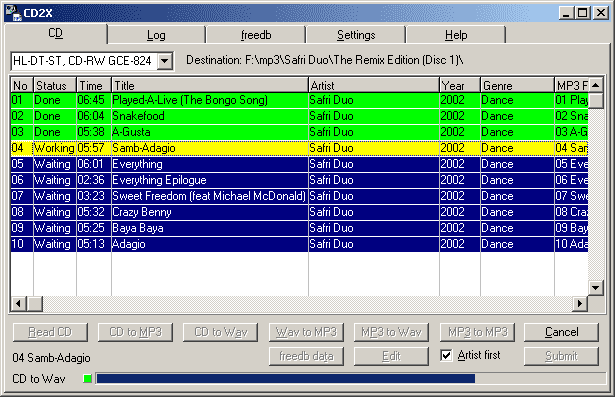Click the MP3 to MP3 button
This screenshot has width=615, height=397.
tap(477, 332)
